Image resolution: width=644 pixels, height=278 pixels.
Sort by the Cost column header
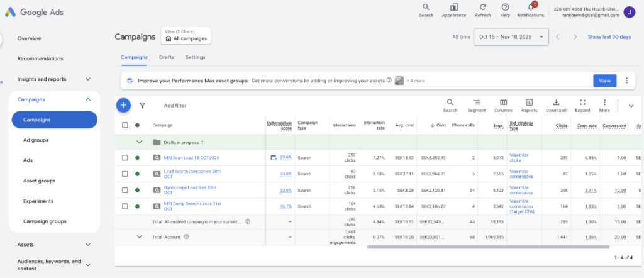click(438, 125)
